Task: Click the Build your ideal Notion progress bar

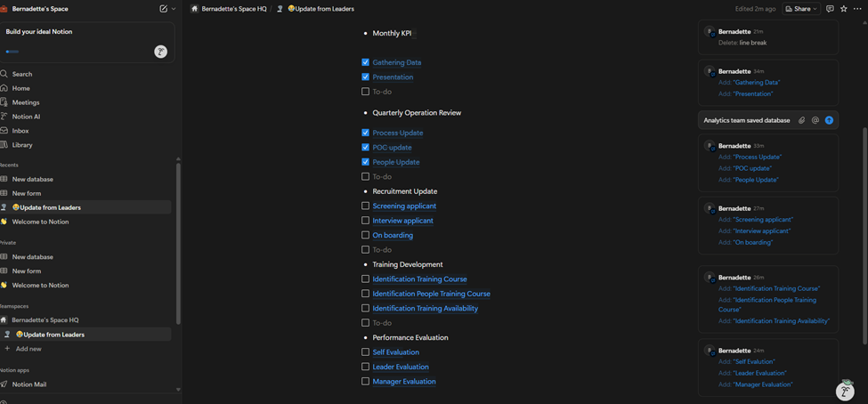Action: 12,52
